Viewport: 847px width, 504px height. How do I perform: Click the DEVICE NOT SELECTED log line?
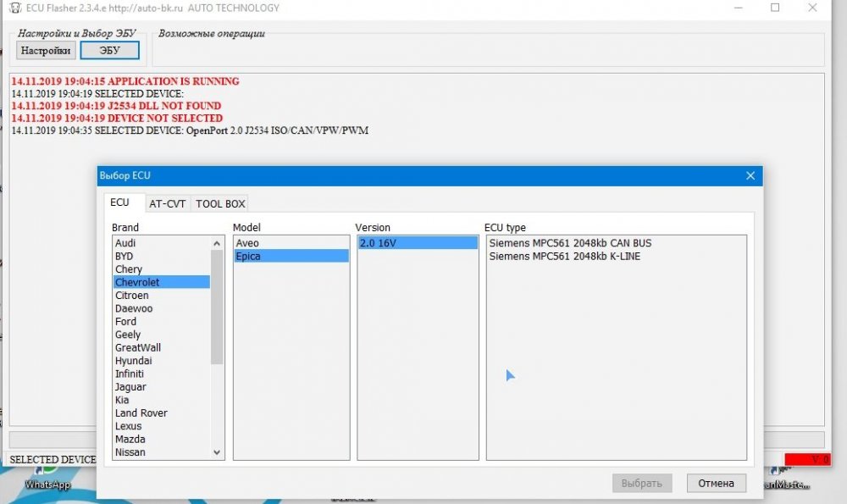[117, 118]
